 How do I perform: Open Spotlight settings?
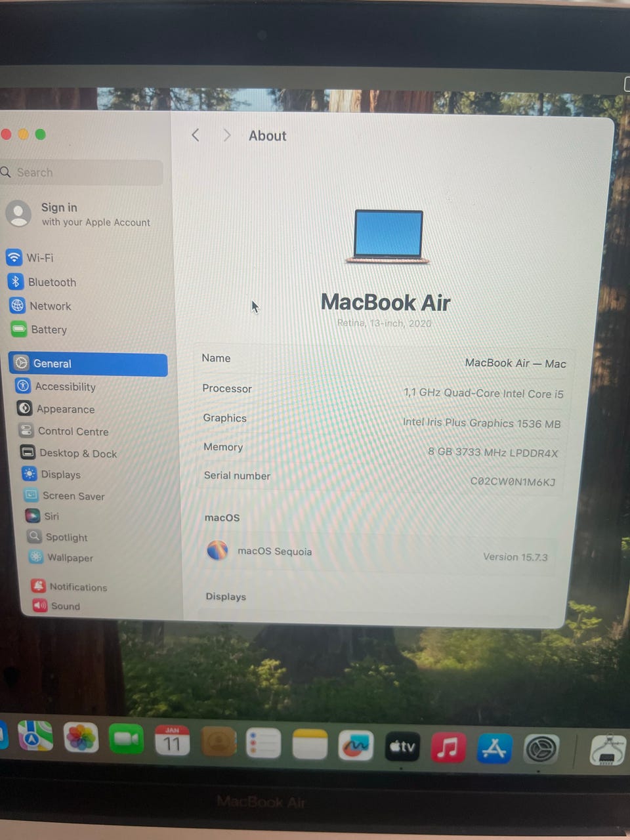pos(58,537)
